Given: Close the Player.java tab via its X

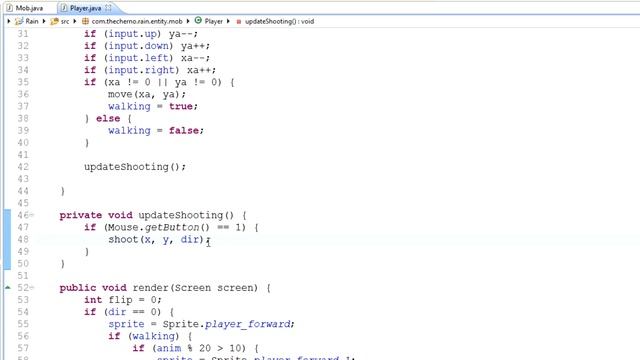Looking at the screenshot, I should tap(108, 7).
